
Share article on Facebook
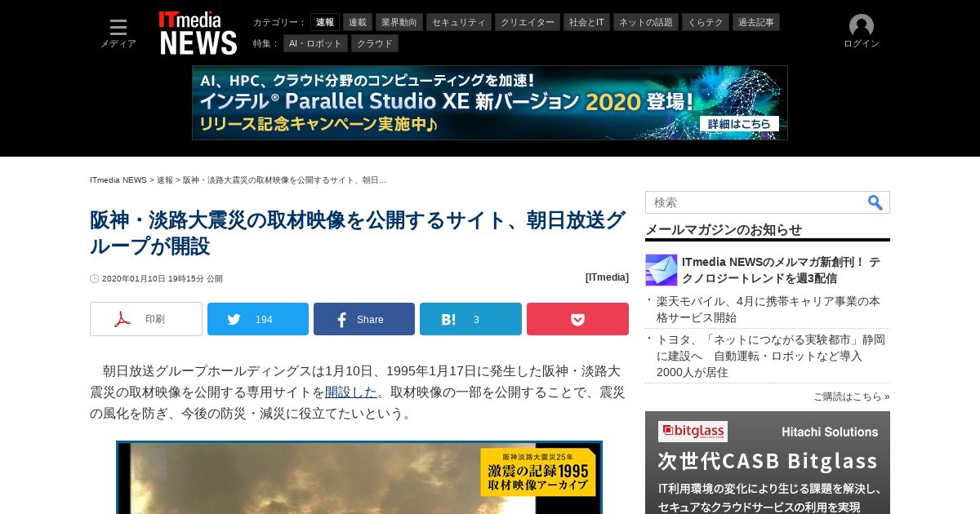(x=364, y=319)
